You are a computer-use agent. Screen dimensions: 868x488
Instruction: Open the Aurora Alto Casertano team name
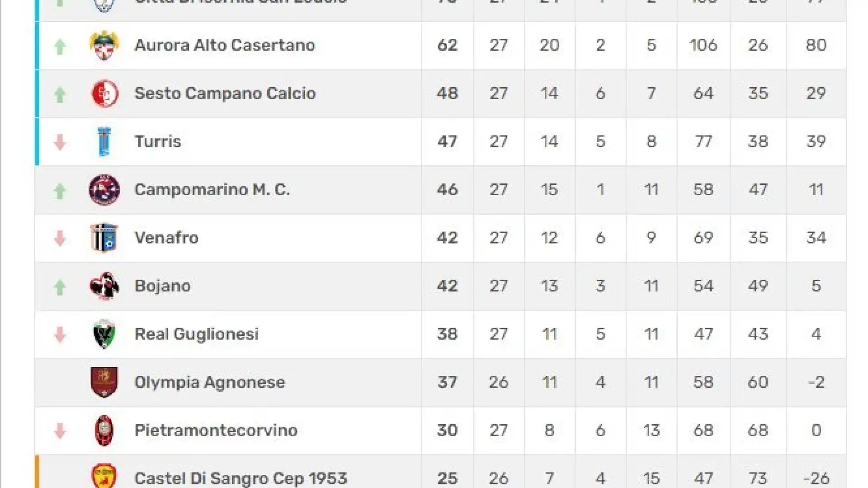click(x=225, y=45)
